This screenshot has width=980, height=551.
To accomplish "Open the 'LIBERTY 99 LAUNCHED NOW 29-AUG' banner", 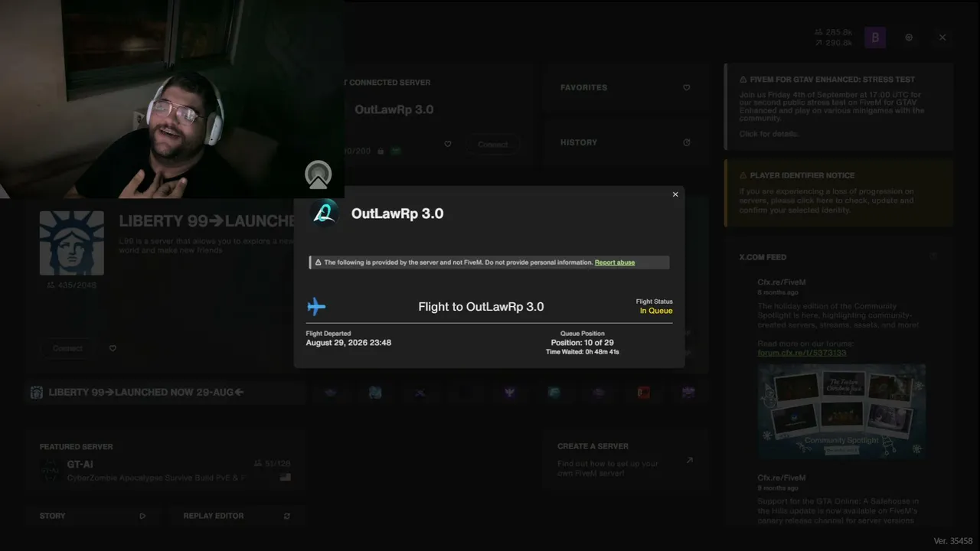I will 165,393.
